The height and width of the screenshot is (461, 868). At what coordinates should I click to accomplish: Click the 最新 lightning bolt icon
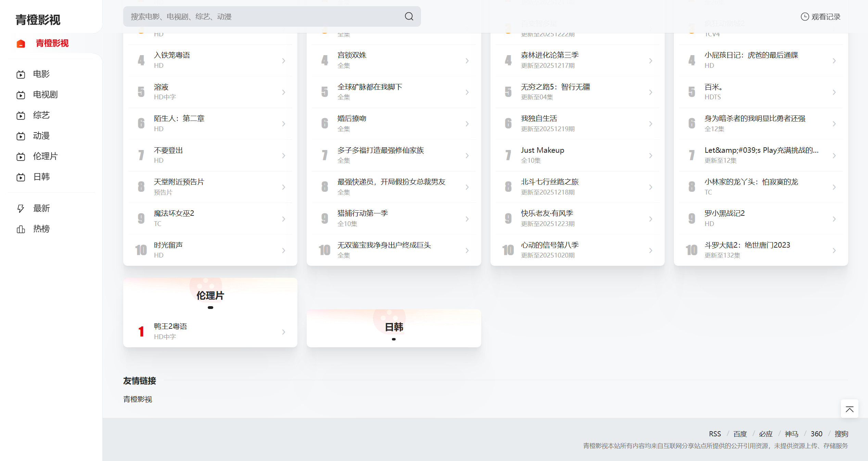21,208
